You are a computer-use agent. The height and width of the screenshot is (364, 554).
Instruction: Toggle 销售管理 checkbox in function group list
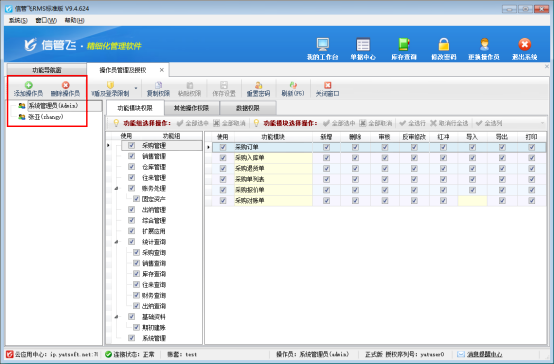(x=131, y=156)
